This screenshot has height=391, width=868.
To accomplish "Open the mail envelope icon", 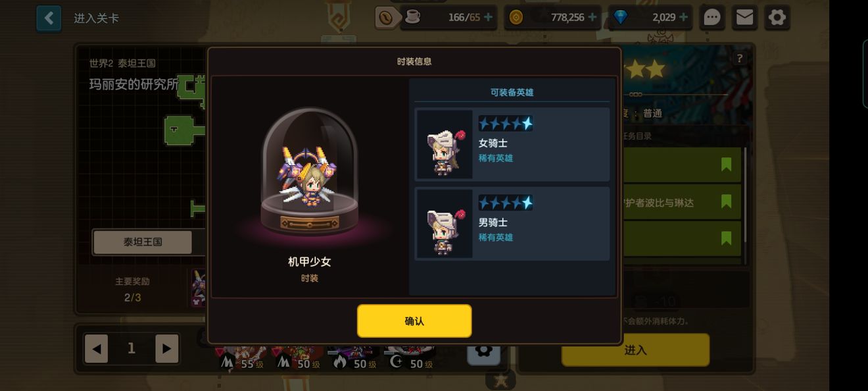I will tap(744, 18).
